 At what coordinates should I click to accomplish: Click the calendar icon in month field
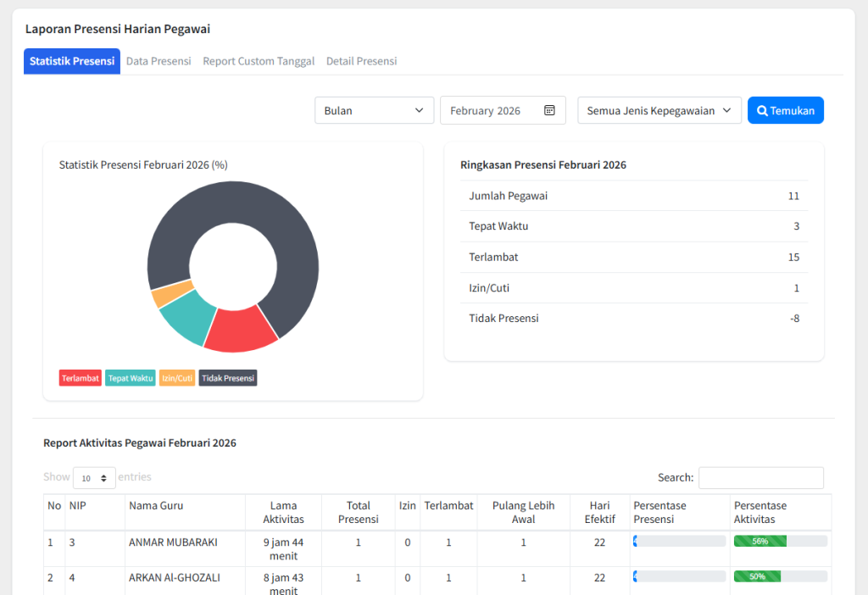pyautogui.click(x=549, y=110)
